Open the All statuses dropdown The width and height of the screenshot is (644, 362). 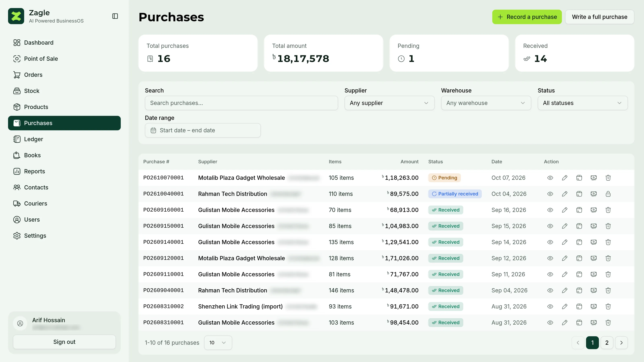(x=582, y=103)
